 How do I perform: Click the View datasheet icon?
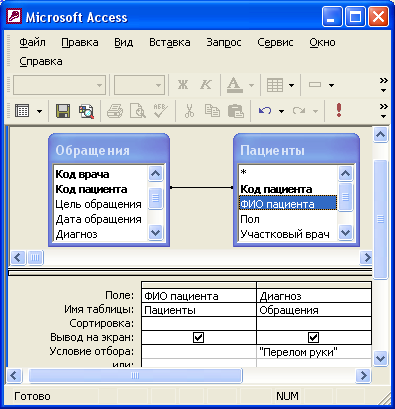[22, 111]
